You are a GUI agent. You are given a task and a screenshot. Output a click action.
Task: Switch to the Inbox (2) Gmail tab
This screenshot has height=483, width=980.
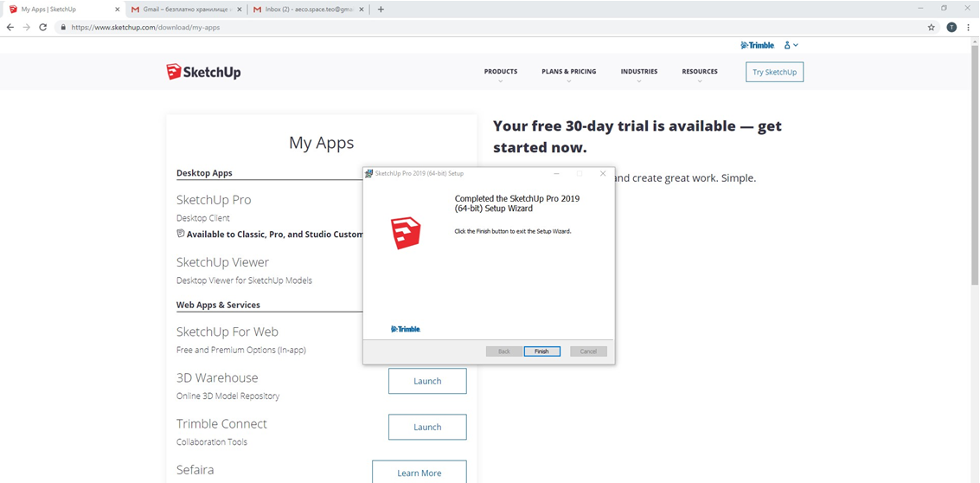pos(309,10)
